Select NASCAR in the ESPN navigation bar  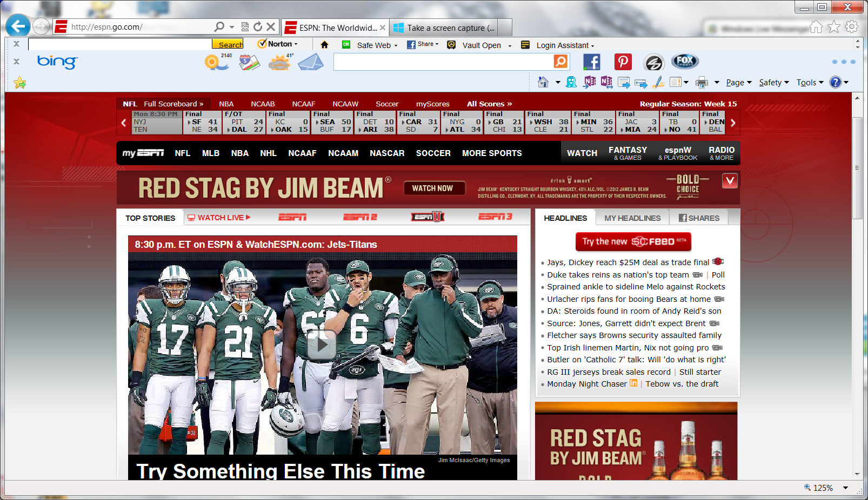[386, 153]
